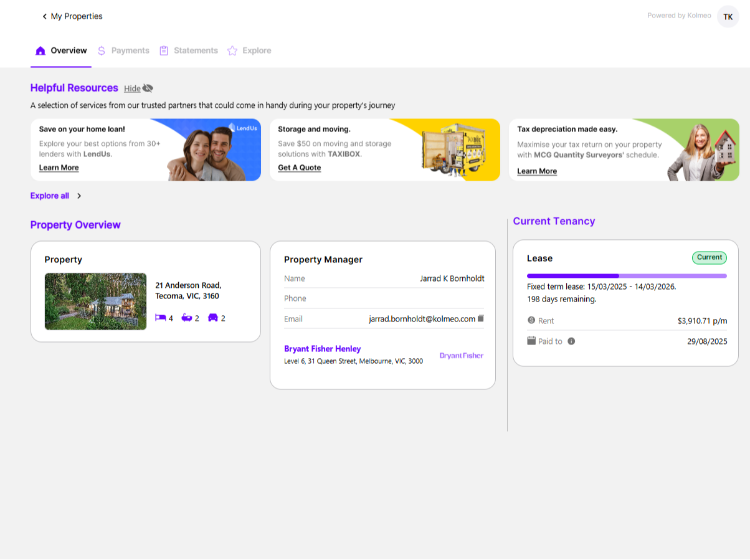Open the property photo thumbnail

[x=96, y=301]
